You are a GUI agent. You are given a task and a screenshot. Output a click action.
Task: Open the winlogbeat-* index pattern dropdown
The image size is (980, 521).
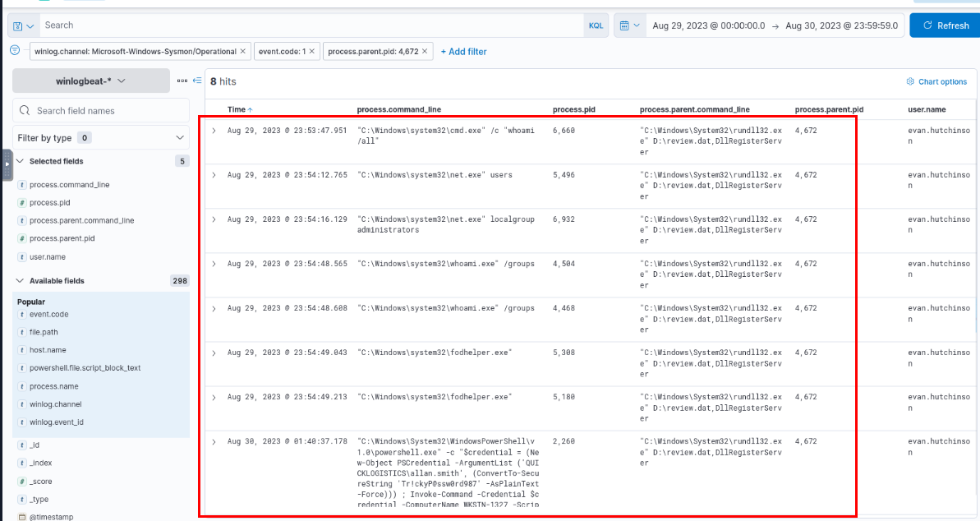click(90, 81)
